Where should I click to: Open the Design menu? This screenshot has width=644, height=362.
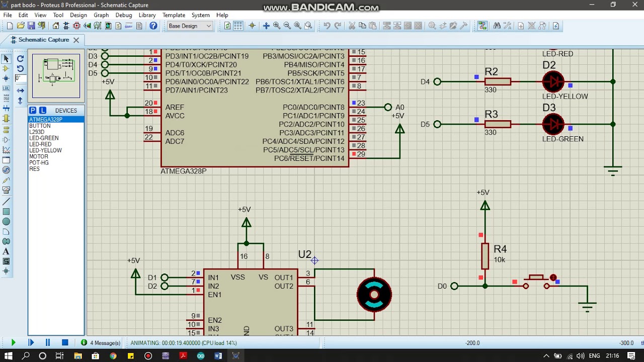(x=78, y=15)
